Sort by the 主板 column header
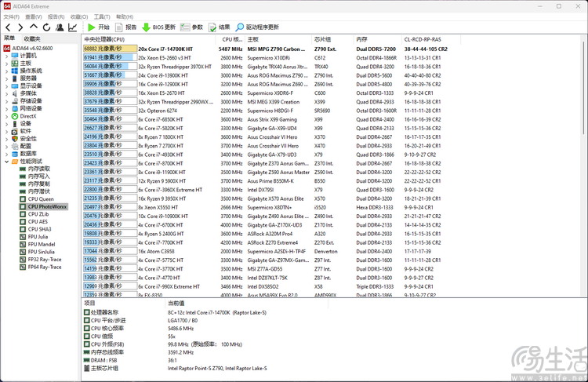588x382 pixels. [x=278, y=39]
